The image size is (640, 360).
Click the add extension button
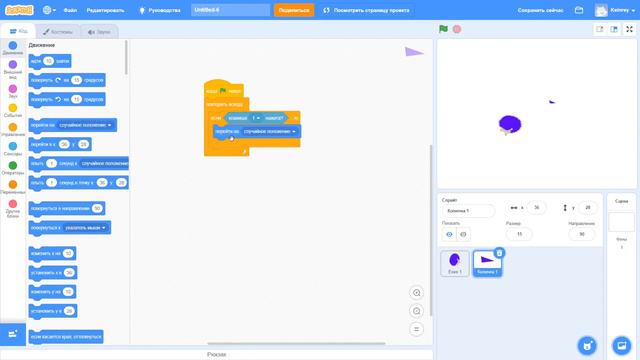13,334
